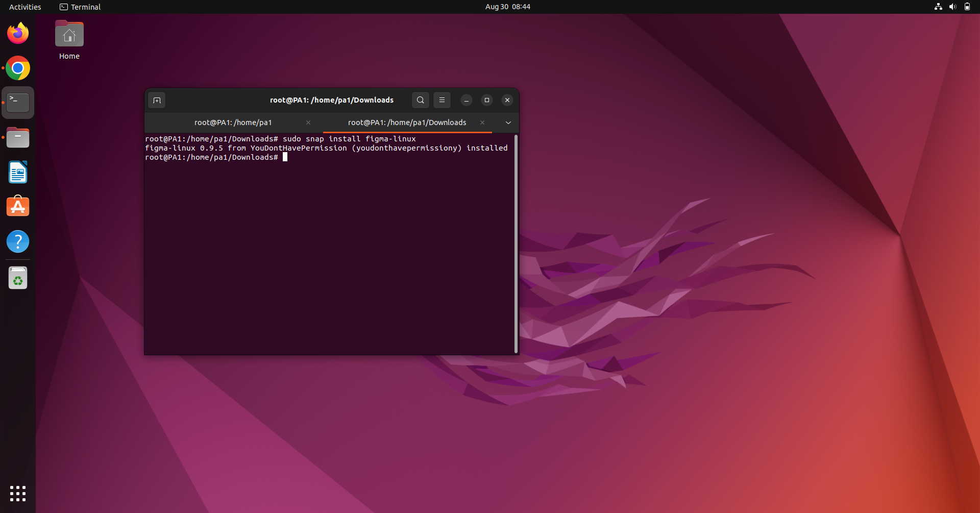Click the volume indicator in the top bar
This screenshot has height=513, width=980.
pyautogui.click(x=953, y=7)
